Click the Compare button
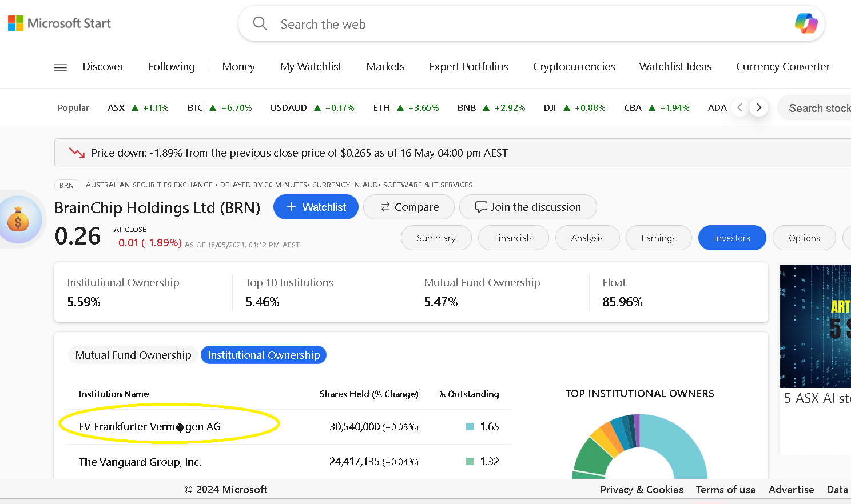This screenshot has width=851, height=504. 409,207
